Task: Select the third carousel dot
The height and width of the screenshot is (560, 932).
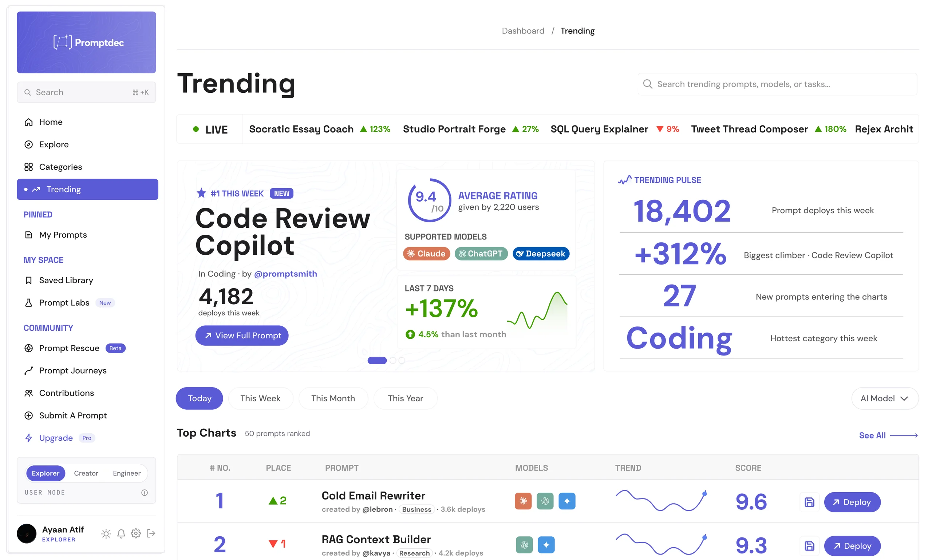Action: [402, 360]
